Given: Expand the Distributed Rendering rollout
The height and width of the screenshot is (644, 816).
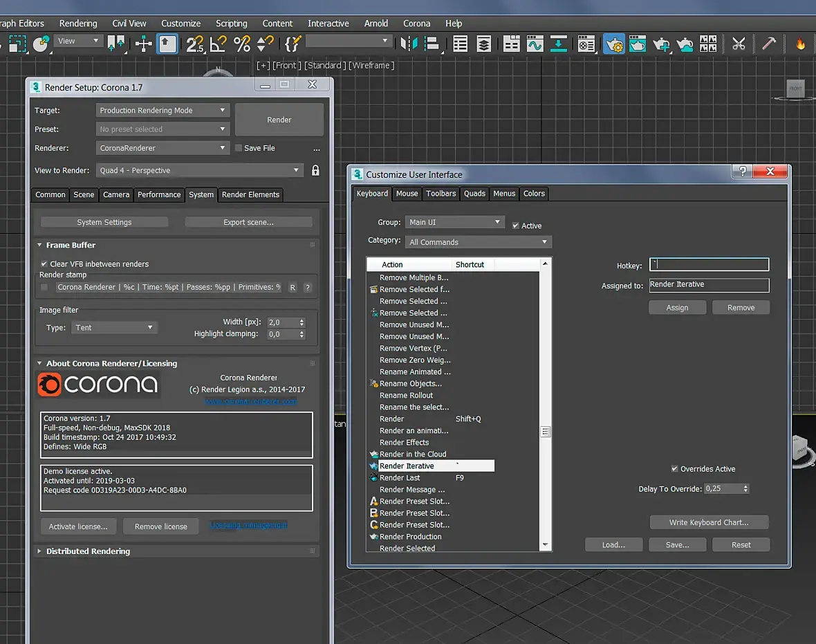Looking at the screenshot, I should (x=88, y=551).
